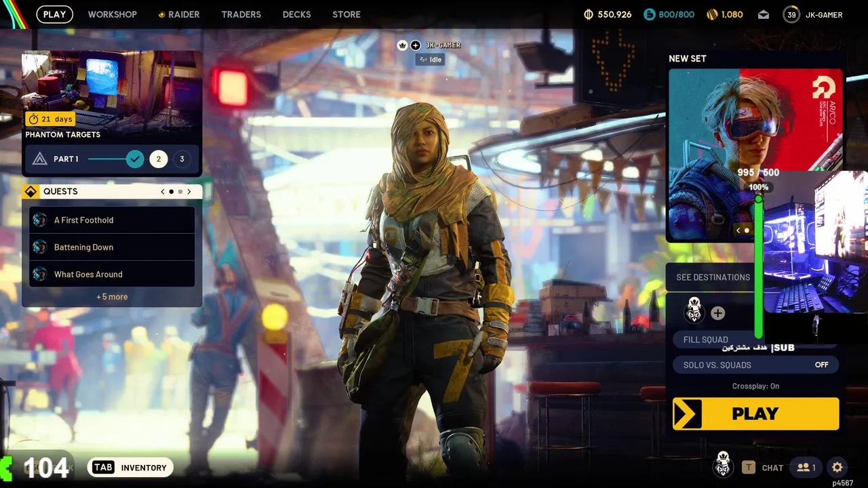Select the first Quests page dot
The width and height of the screenshot is (868, 488).
pyautogui.click(x=171, y=192)
